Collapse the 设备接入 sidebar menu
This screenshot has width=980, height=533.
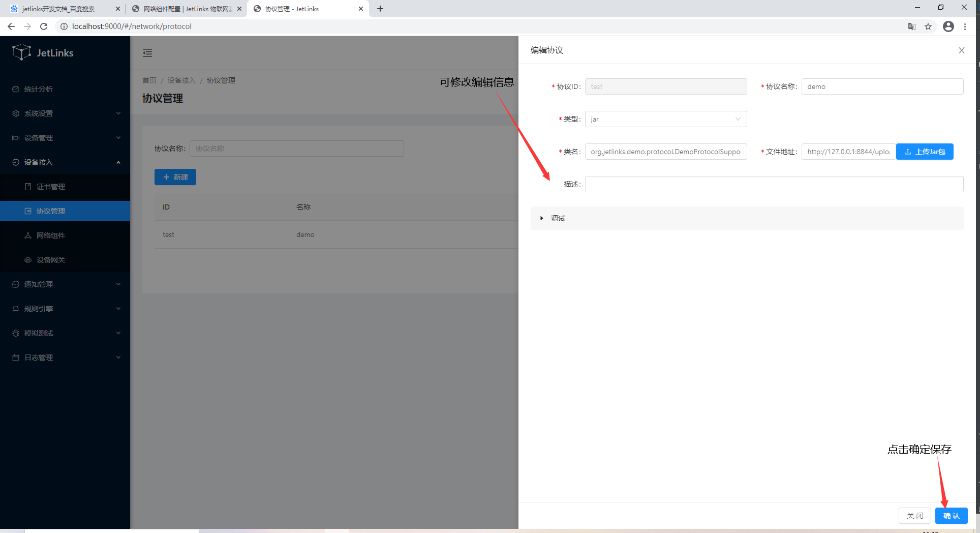65,162
